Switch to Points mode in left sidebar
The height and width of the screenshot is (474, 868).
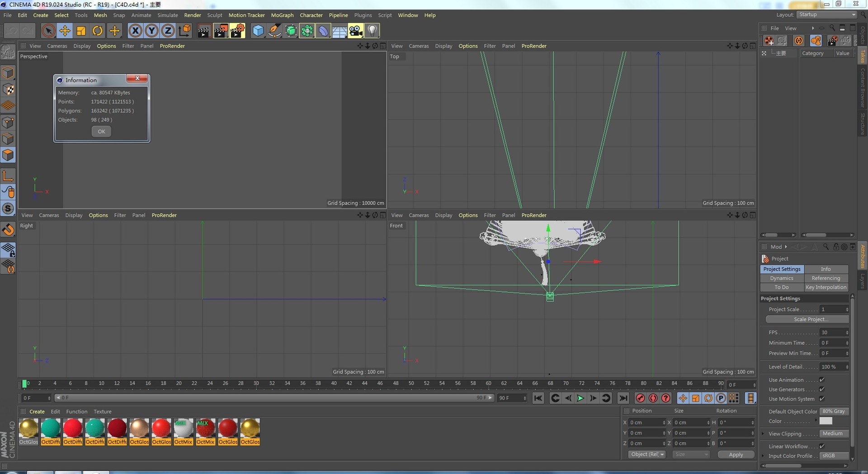coord(8,122)
